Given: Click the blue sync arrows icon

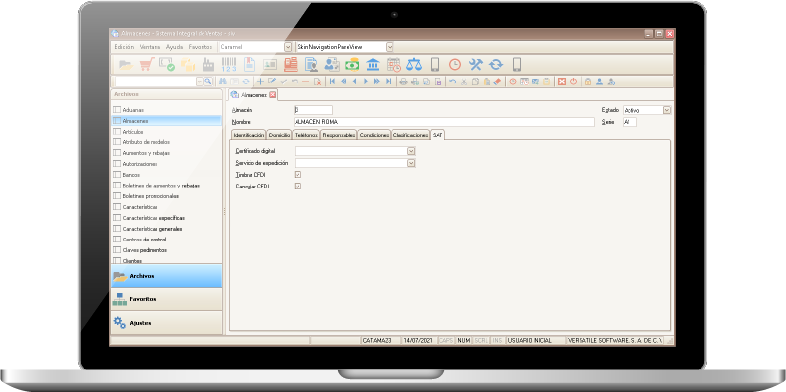Looking at the screenshot, I should [496, 65].
